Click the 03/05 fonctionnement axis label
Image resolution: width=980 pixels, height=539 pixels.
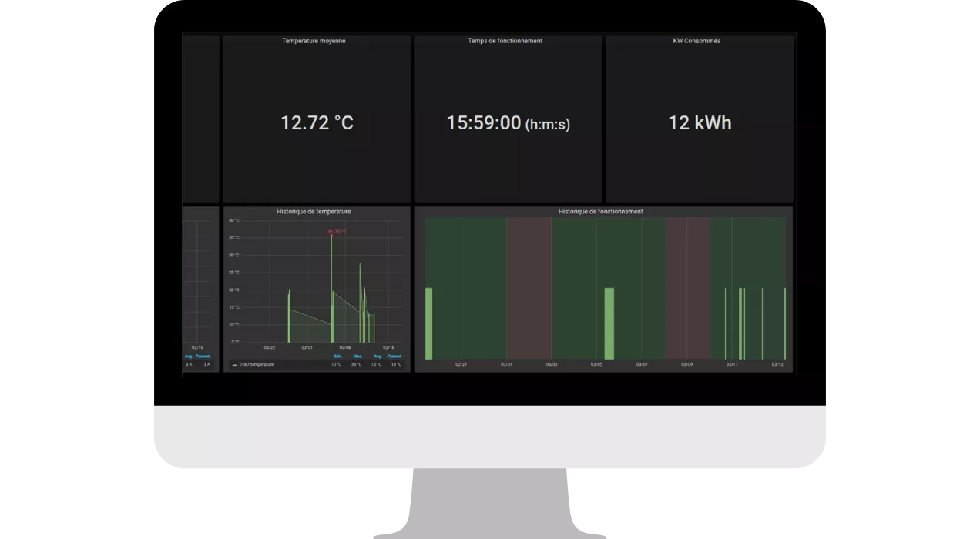pyautogui.click(x=596, y=364)
